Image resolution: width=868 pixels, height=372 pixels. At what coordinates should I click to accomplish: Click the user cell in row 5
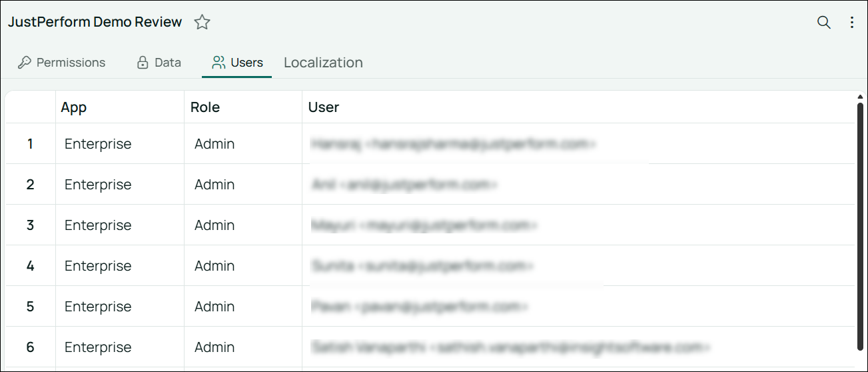tap(578, 307)
